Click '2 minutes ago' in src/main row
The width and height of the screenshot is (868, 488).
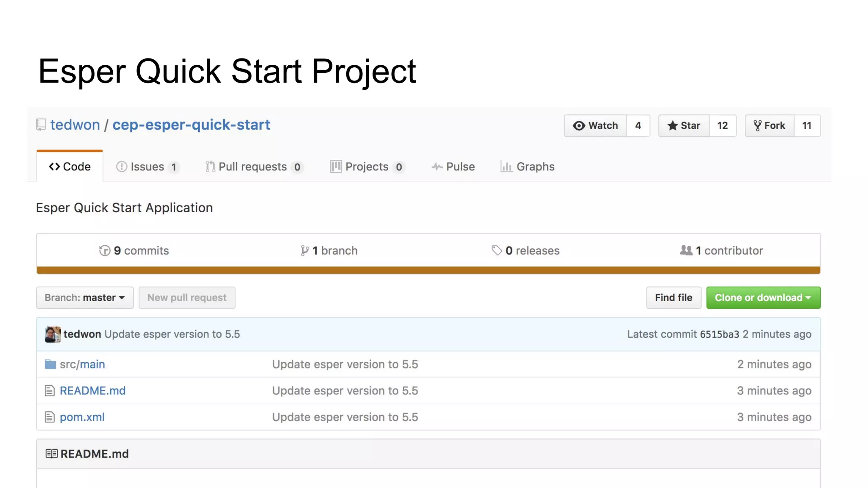(x=774, y=364)
